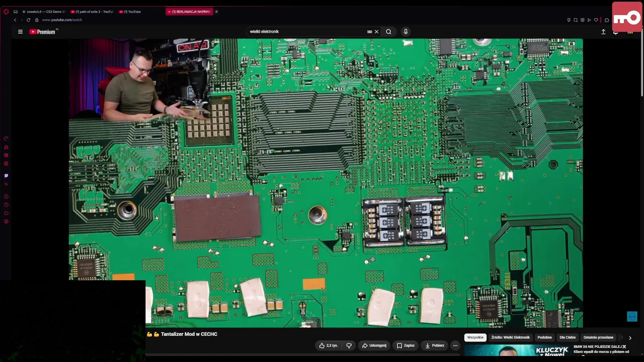Select the Podobne filter chip
Viewport: 644px width, 362px height.
(x=544, y=337)
